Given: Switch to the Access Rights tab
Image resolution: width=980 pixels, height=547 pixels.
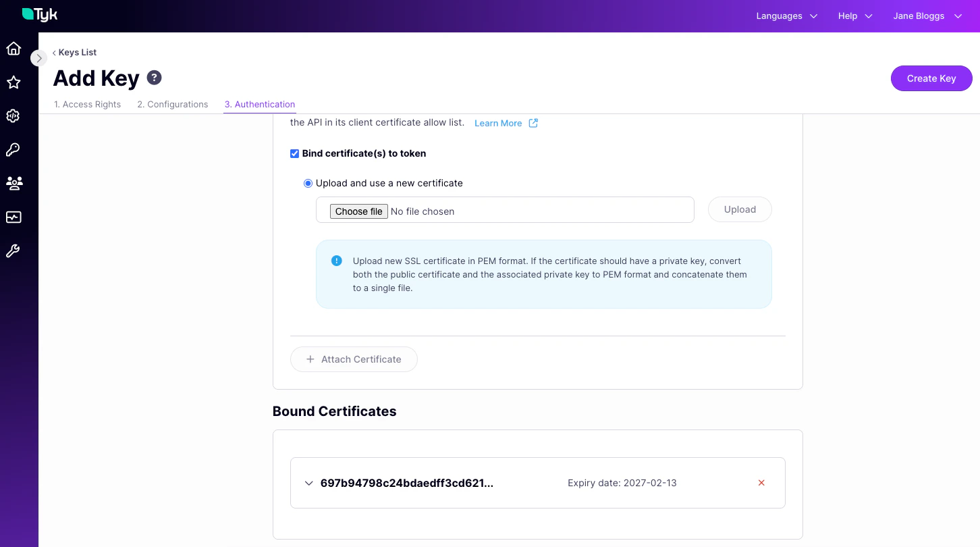Looking at the screenshot, I should coord(87,104).
